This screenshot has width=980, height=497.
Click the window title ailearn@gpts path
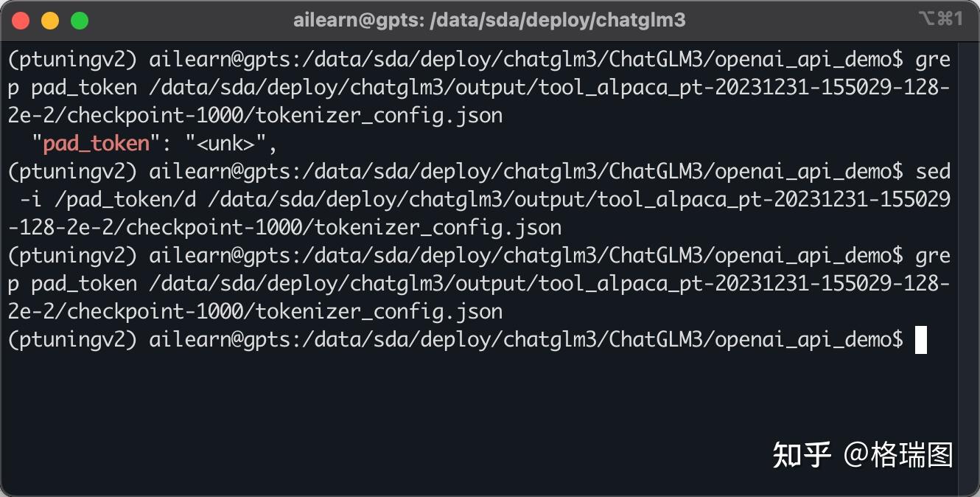(489, 21)
